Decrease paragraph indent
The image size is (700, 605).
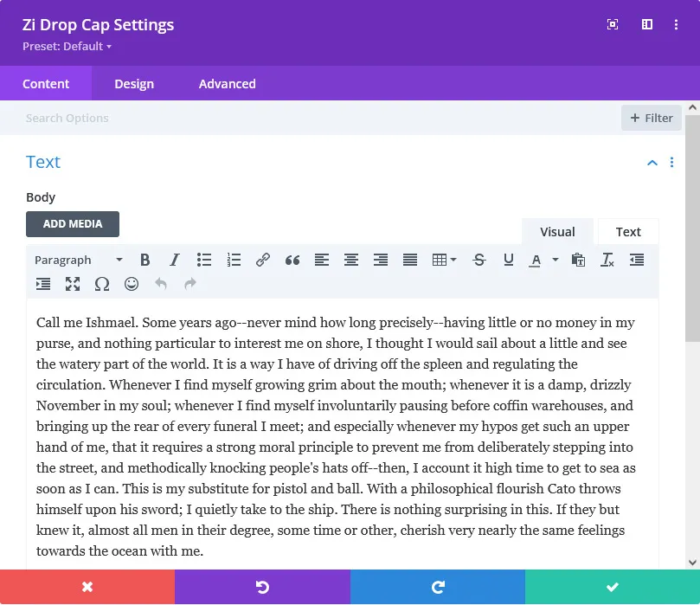coord(637,260)
